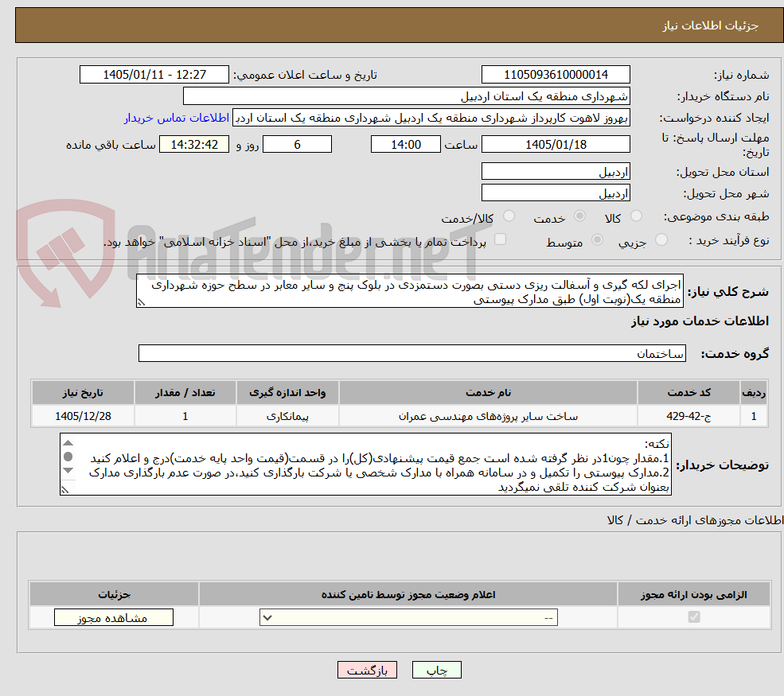
Task: Select the جزیی purchase type radio
Action: [661, 240]
